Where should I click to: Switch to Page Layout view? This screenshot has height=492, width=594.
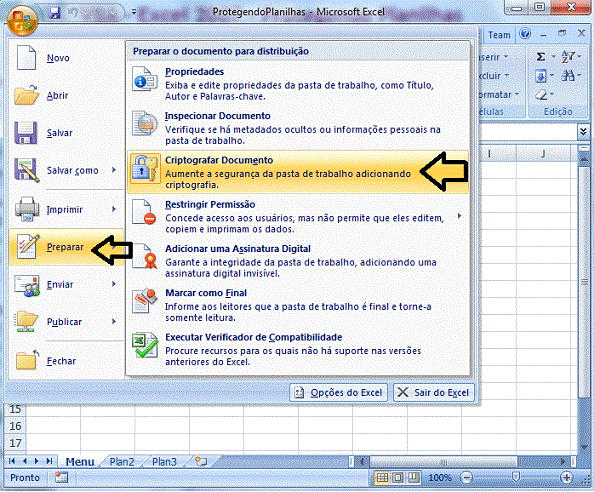pyautogui.click(x=398, y=477)
